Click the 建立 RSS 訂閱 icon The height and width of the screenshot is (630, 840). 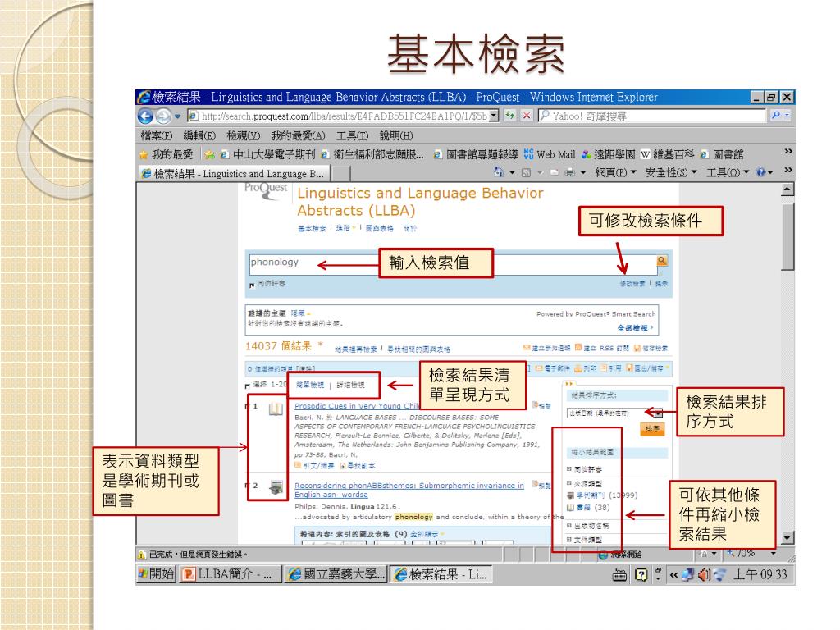pyautogui.click(x=578, y=348)
